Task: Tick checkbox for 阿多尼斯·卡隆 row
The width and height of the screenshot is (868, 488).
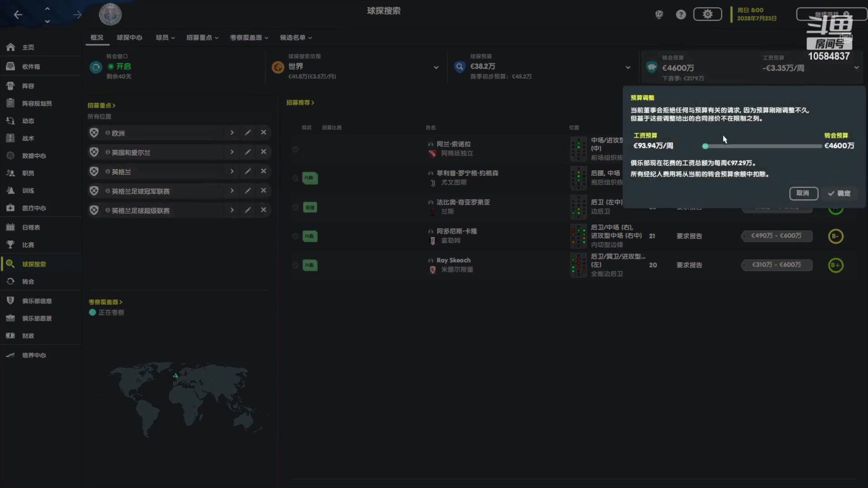Action: [x=295, y=236]
